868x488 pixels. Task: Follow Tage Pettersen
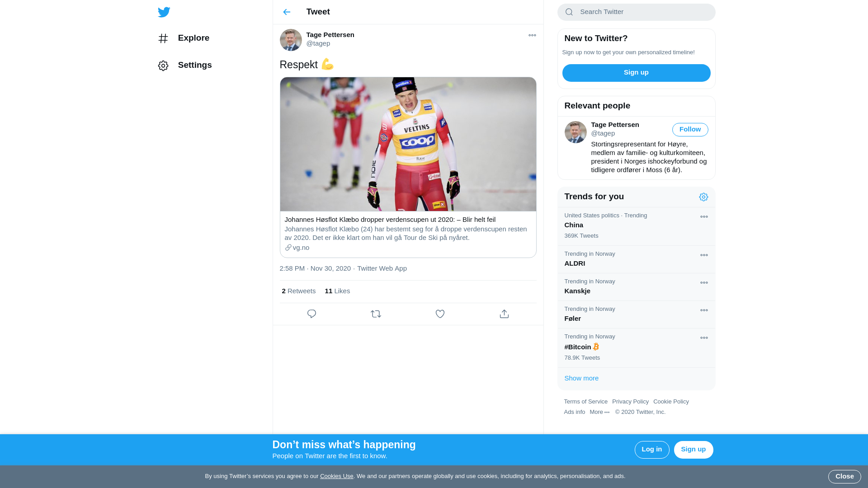coord(690,130)
